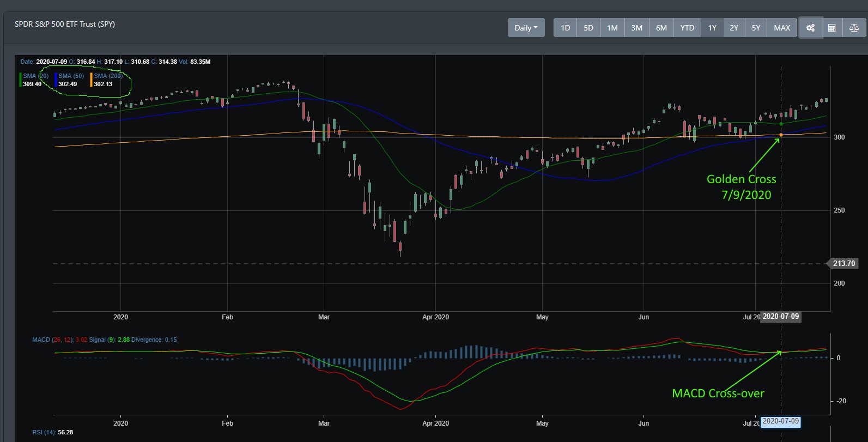
Task: Select the 1M time range
Action: click(612, 28)
